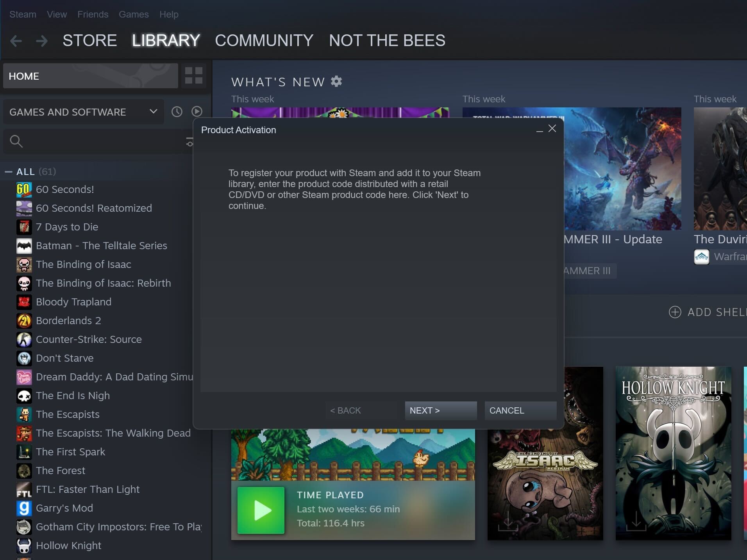This screenshot has width=747, height=560.
Task: Click the 7 Days to Die icon
Action: point(24,227)
